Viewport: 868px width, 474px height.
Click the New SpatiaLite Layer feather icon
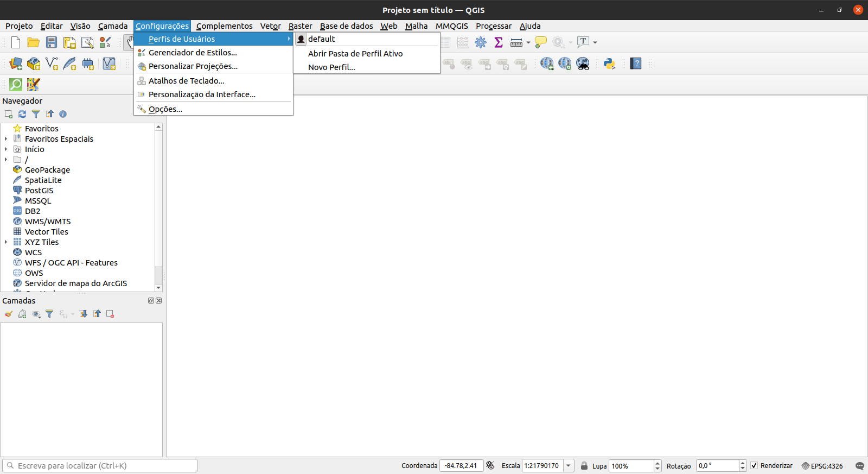pos(69,64)
